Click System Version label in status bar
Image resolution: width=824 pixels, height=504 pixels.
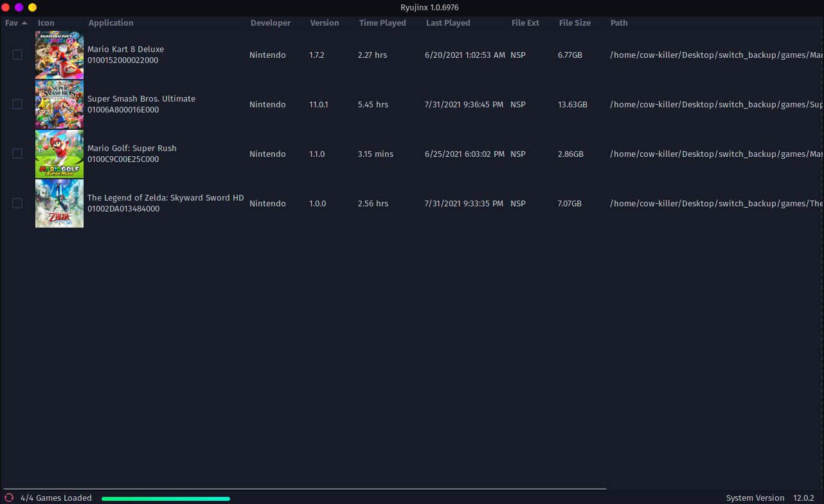(x=755, y=498)
